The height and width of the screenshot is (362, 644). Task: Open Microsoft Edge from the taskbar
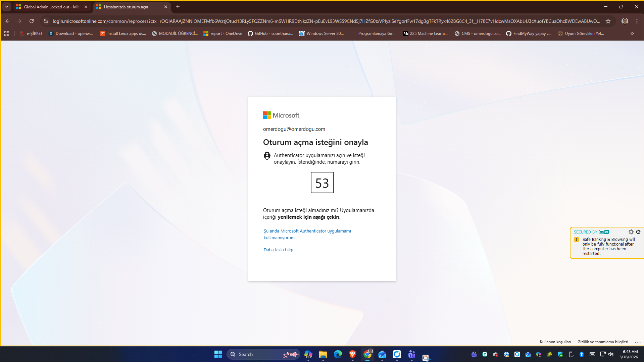338,354
